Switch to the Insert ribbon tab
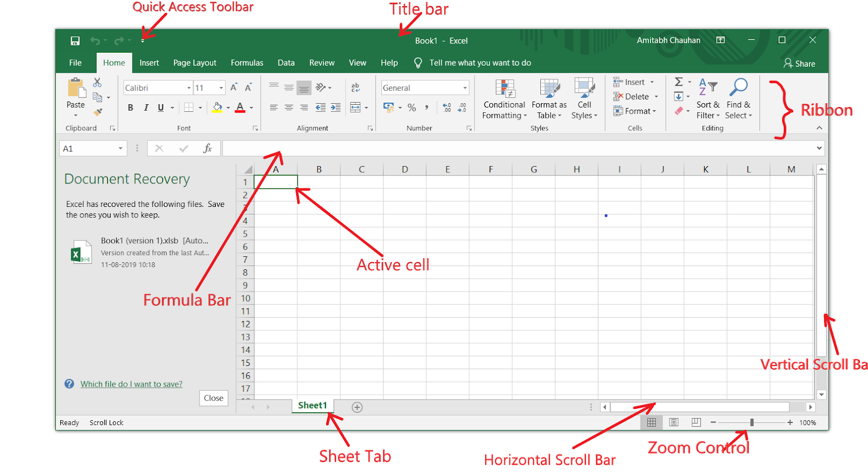868x474 pixels. [x=149, y=63]
